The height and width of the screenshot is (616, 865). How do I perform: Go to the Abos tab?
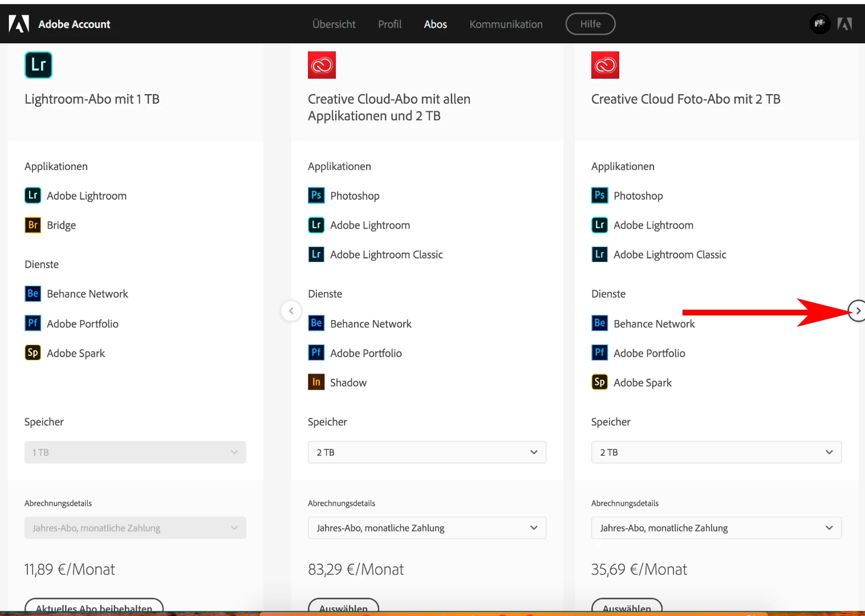[x=436, y=24]
